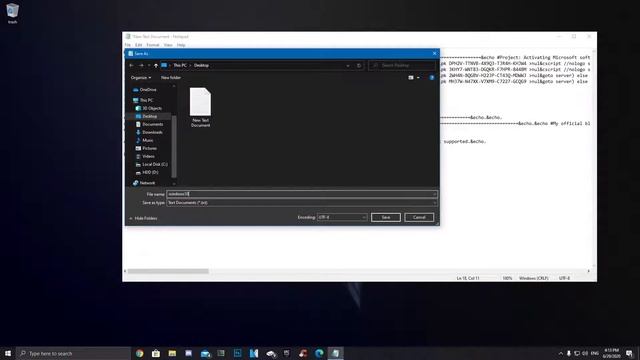Select 3D Objects folder in sidebar
The image size is (640, 360).
[149, 108]
